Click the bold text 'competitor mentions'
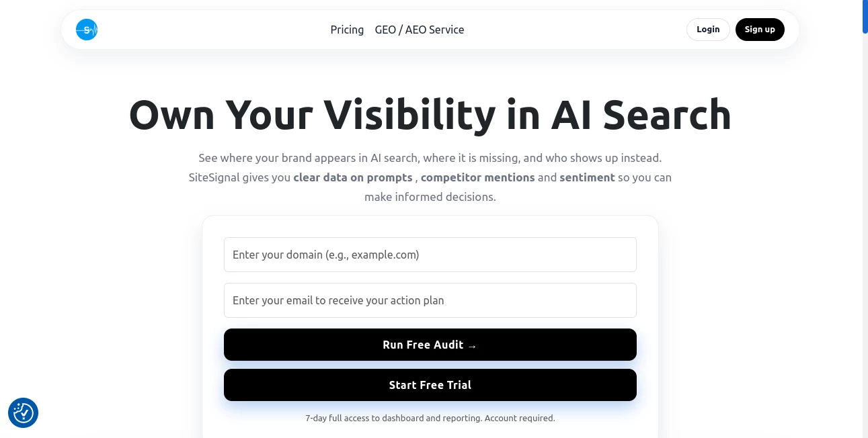868x438 pixels. 477,177
